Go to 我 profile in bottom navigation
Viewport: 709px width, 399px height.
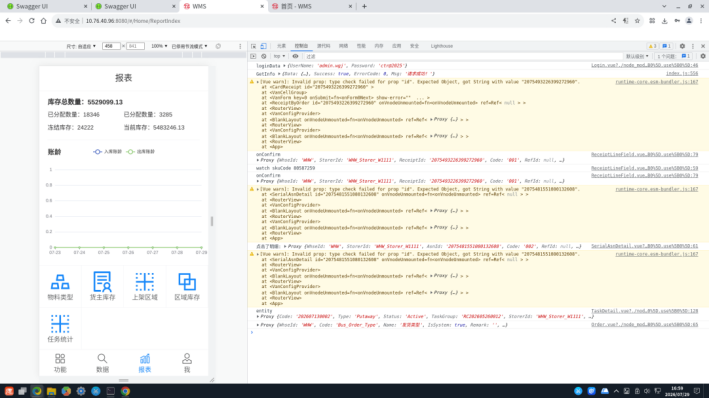pos(187,363)
